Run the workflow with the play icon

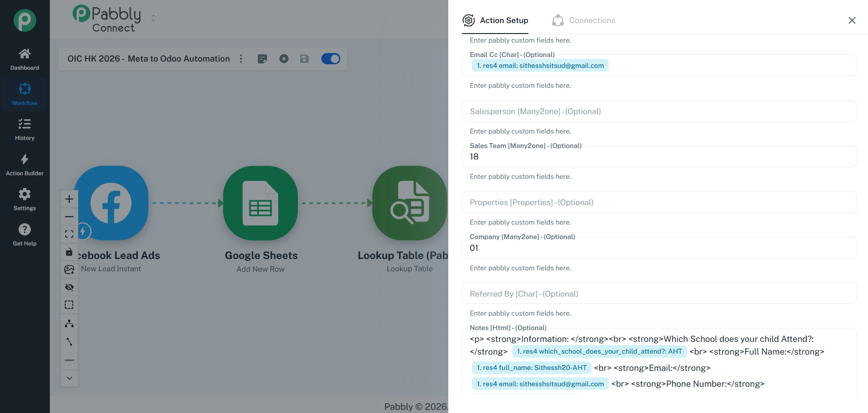coord(284,59)
